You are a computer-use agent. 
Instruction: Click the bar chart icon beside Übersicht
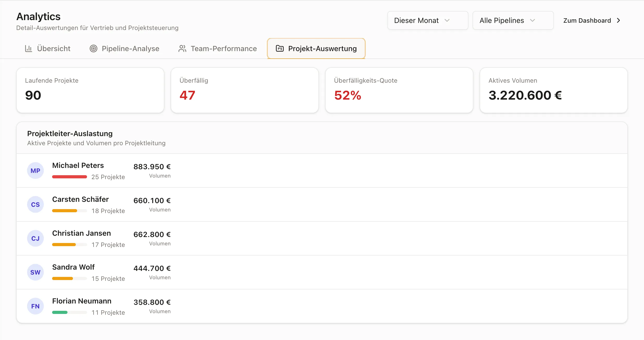point(28,48)
